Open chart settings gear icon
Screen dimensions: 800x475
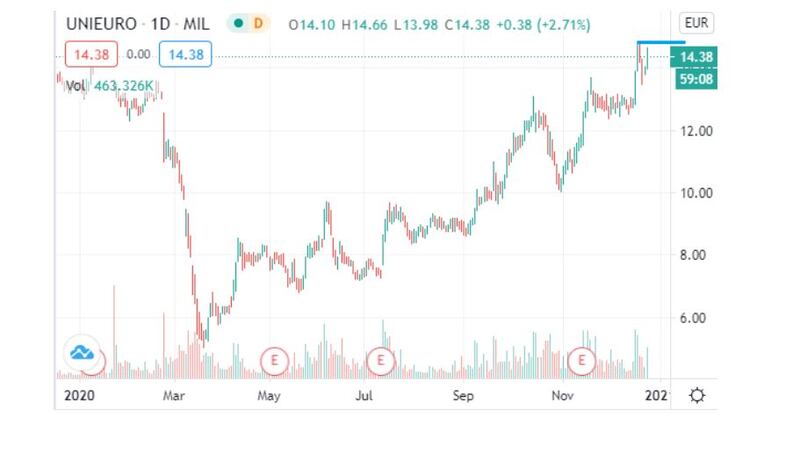[697, 395]
